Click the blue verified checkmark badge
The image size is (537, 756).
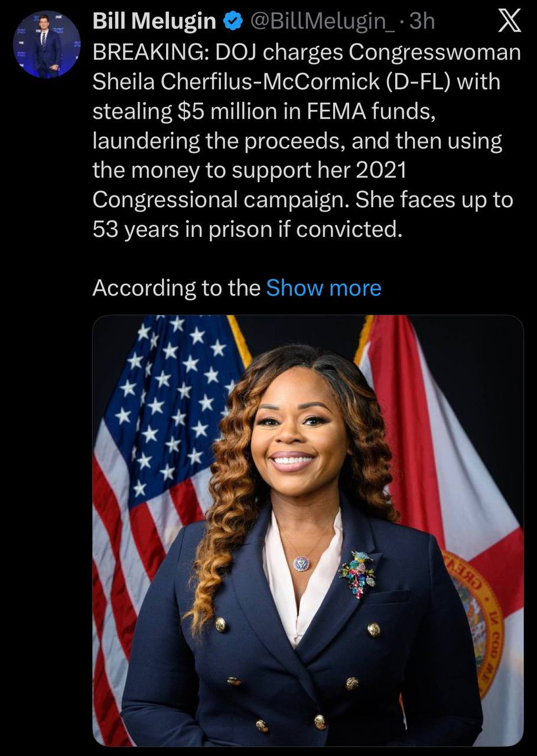tap(233, 22)
